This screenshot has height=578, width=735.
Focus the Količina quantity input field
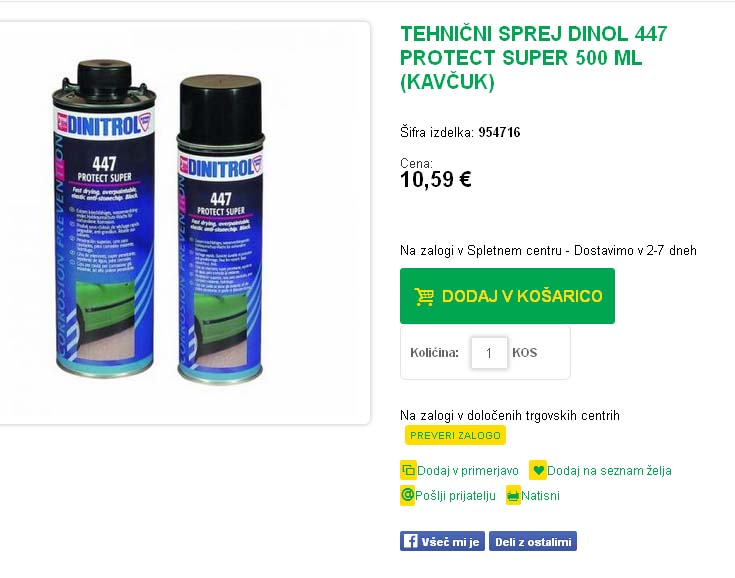pyautogui.click(x=489, y=353)
